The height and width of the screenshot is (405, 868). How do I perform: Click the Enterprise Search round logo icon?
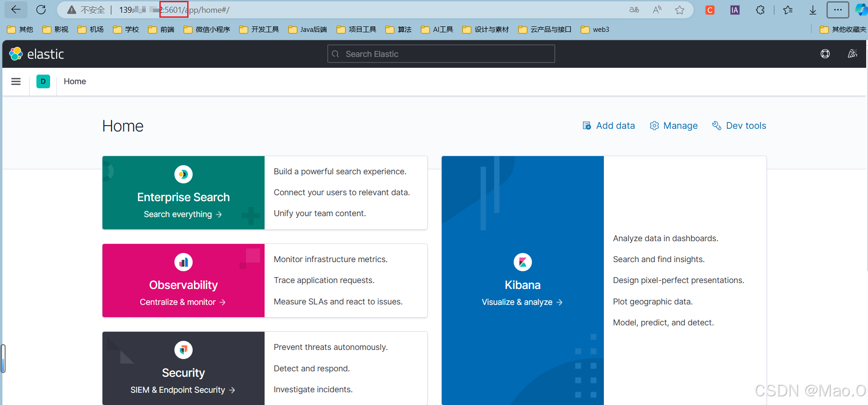184,174
